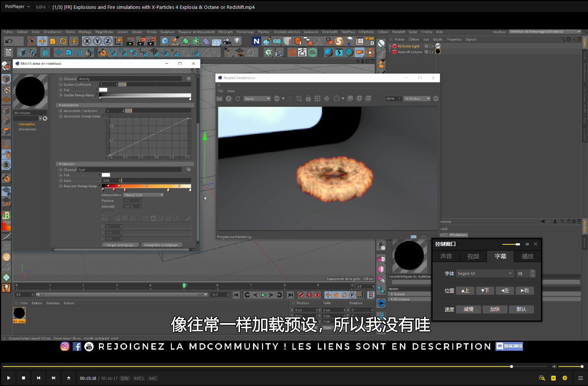
Task: Toggle the Y axis lock
Action: point(97,41)
